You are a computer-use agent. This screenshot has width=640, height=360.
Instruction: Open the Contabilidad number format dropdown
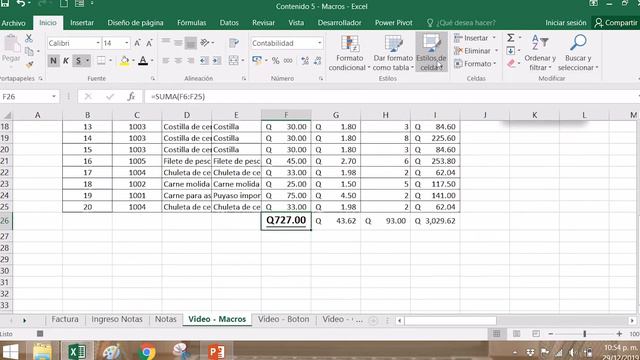[320, 43]
